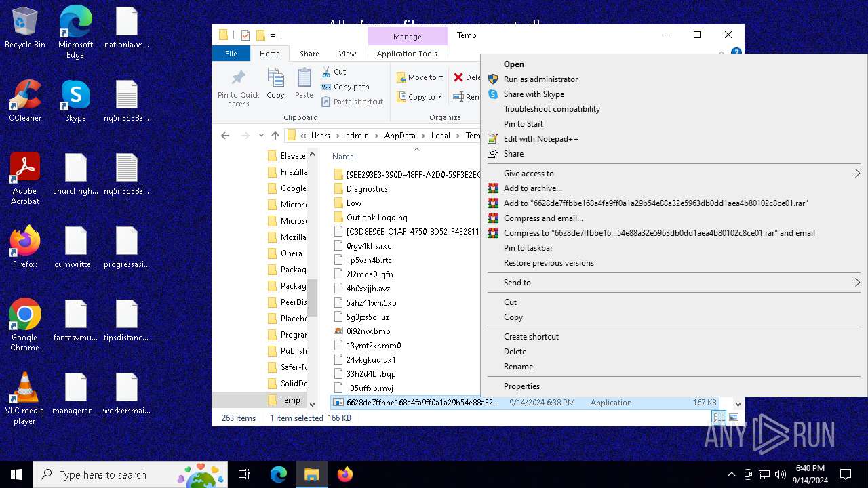Choose Share with Skype
Screen dimensions: 868x488
click(x=534, y=94)
